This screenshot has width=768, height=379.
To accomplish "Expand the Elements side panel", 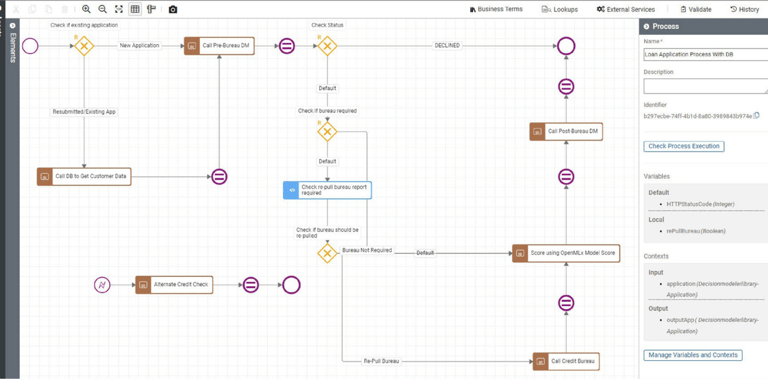I will pyautogui.click(x=12, y=25).
